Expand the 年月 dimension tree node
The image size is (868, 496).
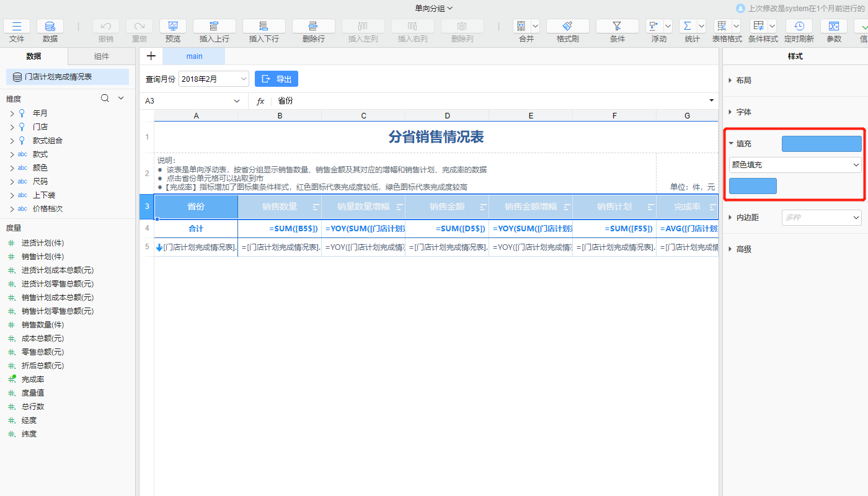click(x=12, y=113)
